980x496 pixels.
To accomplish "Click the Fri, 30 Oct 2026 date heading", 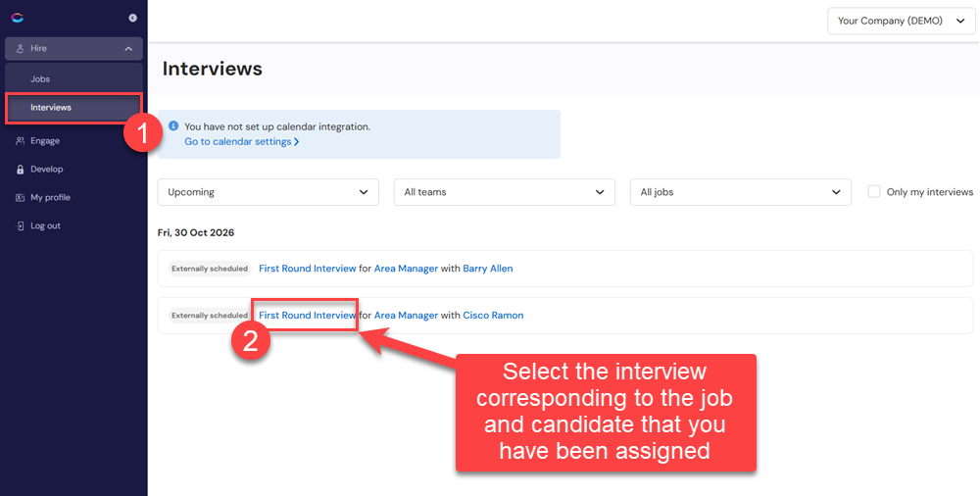I will pyautogui.click(x=196, y=232).
